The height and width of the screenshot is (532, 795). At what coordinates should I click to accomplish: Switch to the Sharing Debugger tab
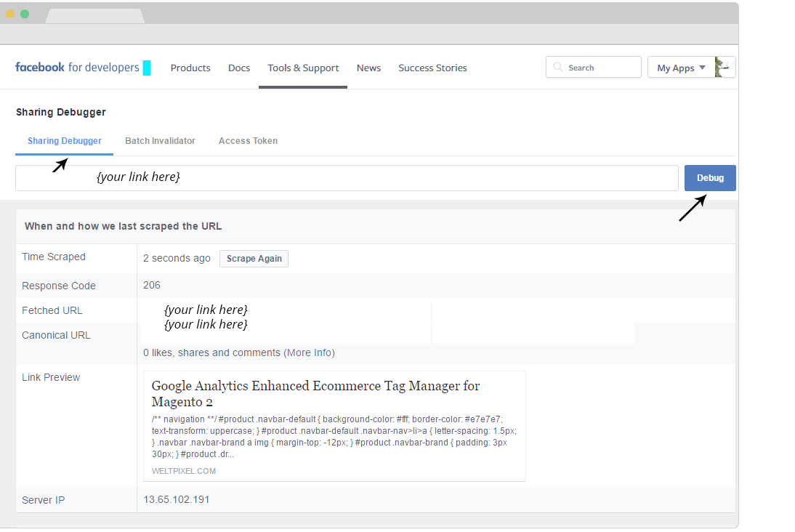pos(65,141)
